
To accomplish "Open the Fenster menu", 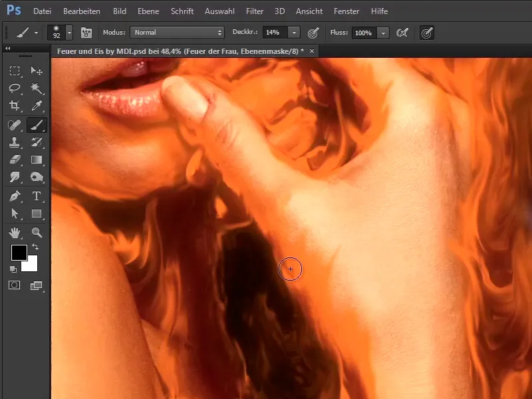I will tap(346, 11).
